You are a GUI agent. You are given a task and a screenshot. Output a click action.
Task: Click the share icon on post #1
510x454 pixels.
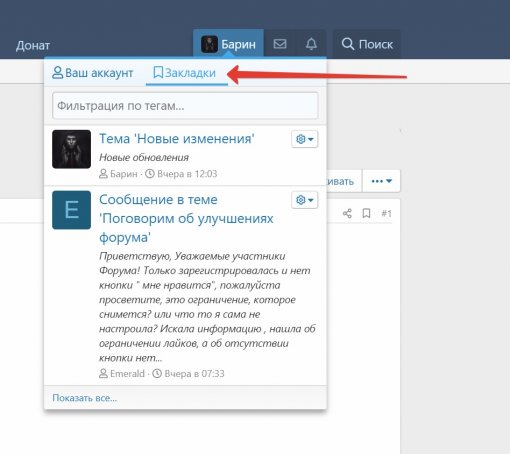point(347,213)
